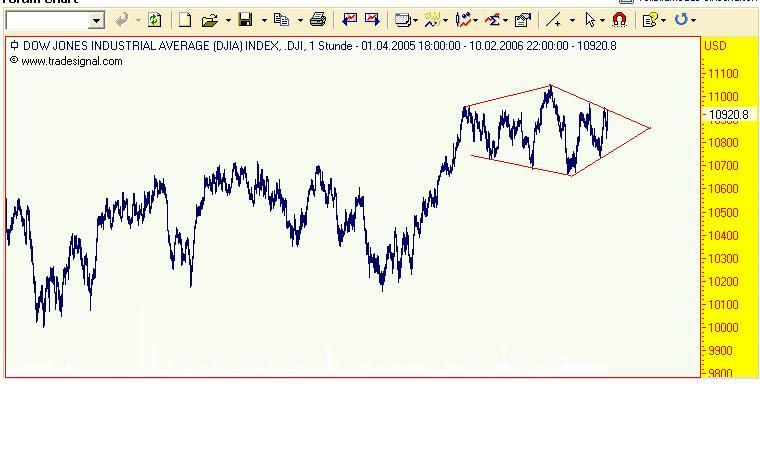Viewport: 760px width, 460px height.
Task: Click the yellow sparkle line chart icon
Action: pyautogui.click(x=431, y=20)
